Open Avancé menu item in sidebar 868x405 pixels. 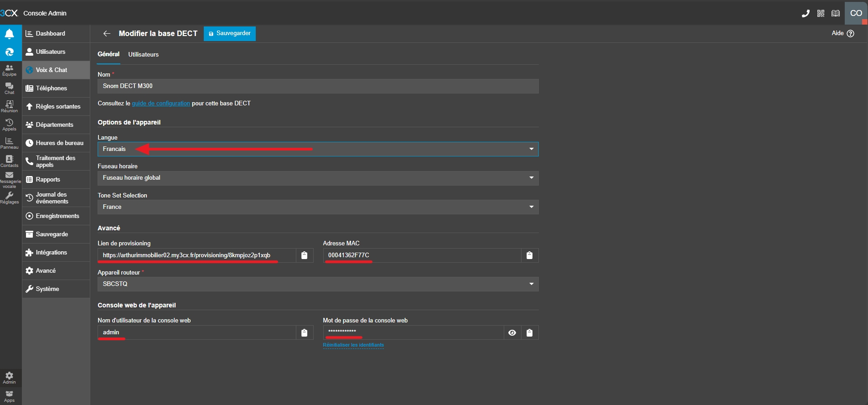coord(56,271)
